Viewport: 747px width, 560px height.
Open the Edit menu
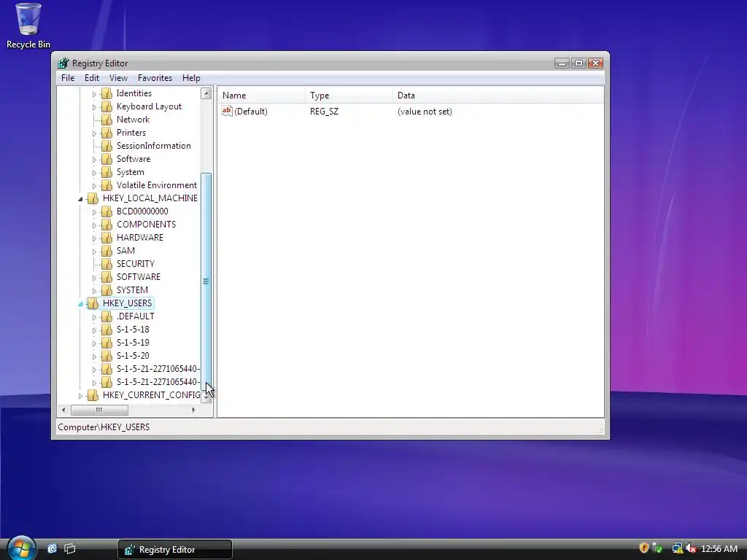coord(91,77)
